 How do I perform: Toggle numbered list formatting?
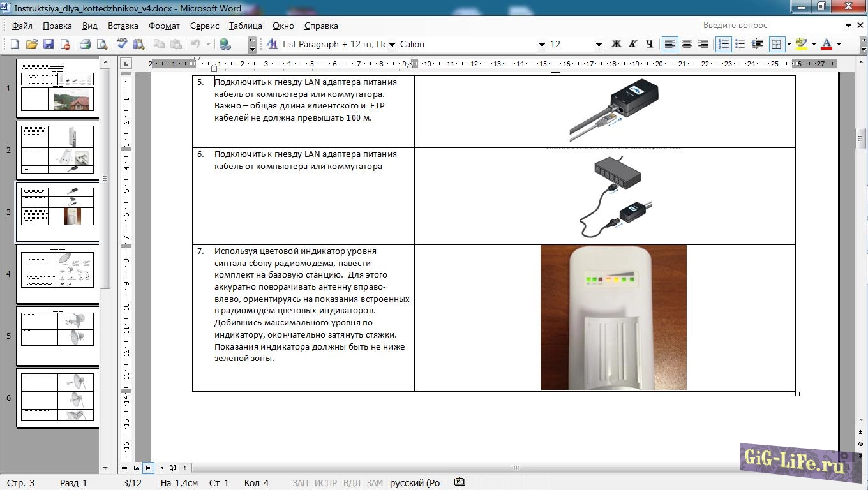click(x=723, y=44)
